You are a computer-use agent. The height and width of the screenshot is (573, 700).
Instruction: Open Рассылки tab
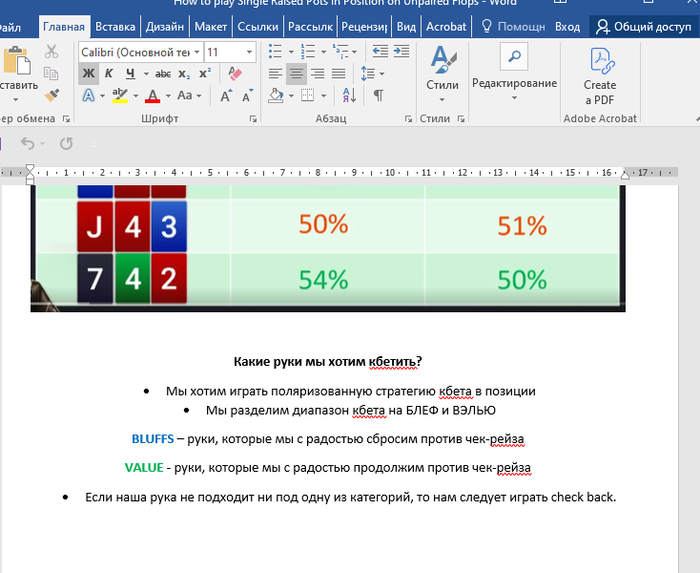310,27
